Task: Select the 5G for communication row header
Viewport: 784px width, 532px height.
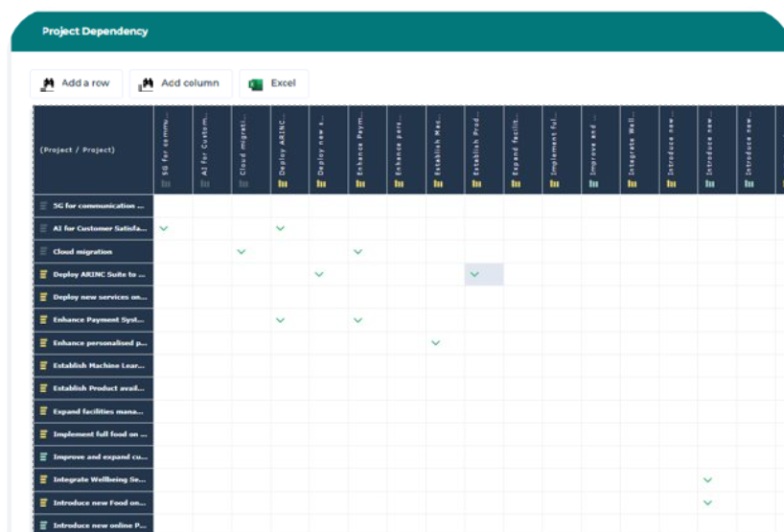Action: click(x=98, y=205)
